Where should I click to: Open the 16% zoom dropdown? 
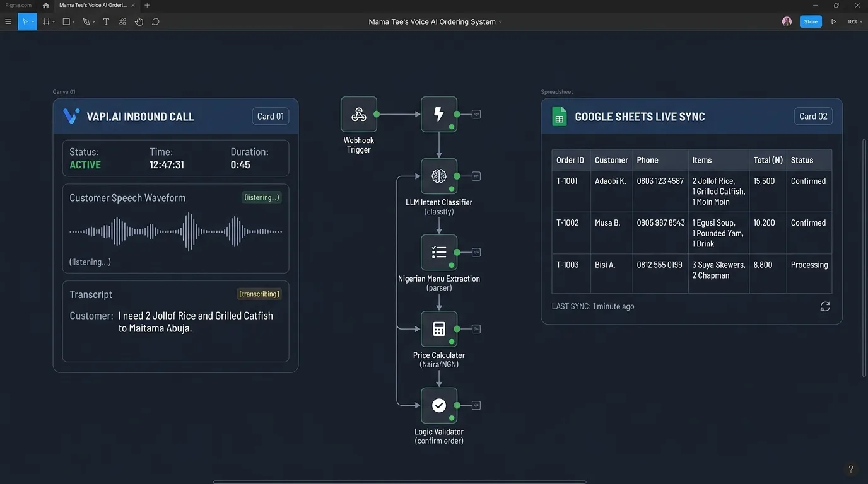[854, 21]
